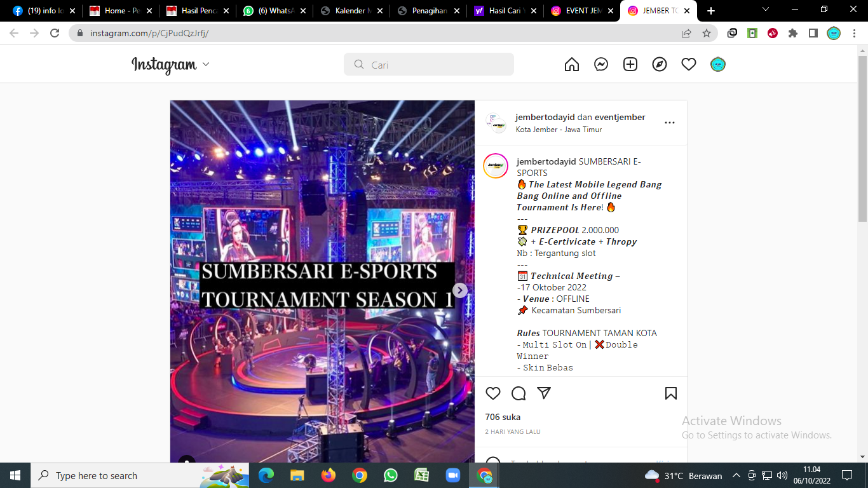The height and width of the screenshot is (488, 868).
Task: Open volume speaker tray icon
Action: [782, 475]
